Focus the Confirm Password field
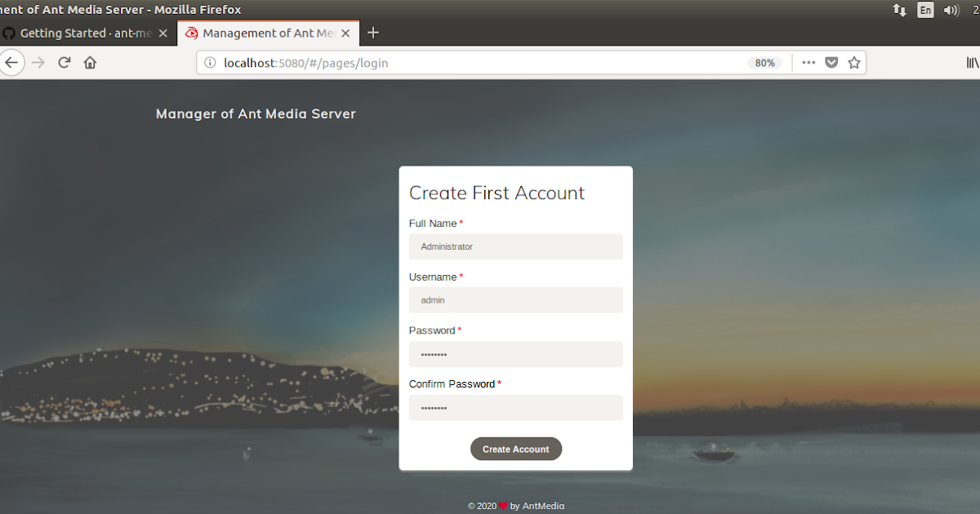This screenshot has width=980, height=514. tap(515, 408)
